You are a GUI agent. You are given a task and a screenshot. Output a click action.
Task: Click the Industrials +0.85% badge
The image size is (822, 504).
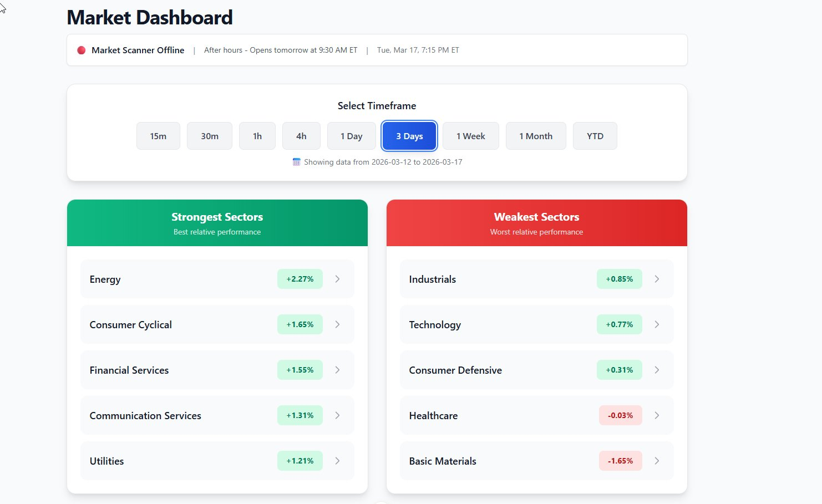(x=620, y=279)
